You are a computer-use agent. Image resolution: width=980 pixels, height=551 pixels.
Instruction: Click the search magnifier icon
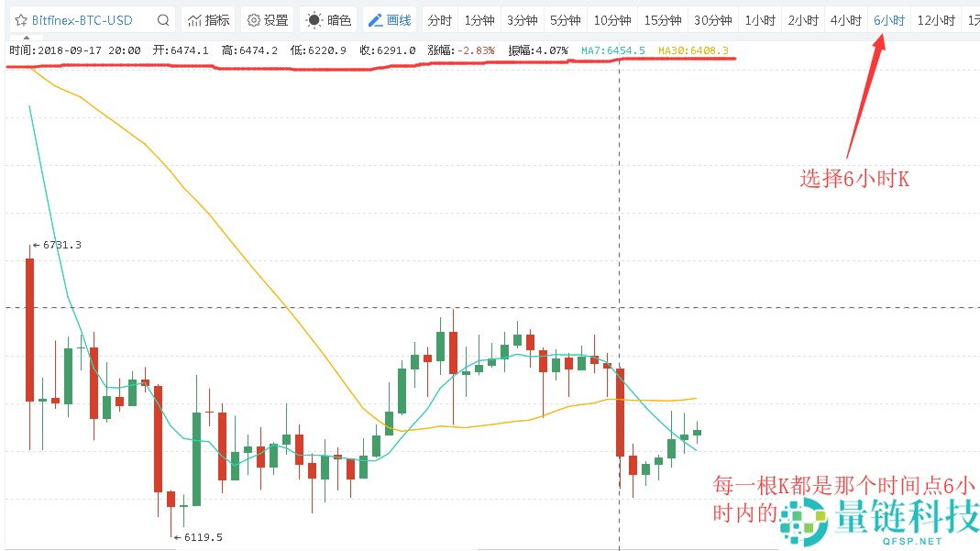163,20
